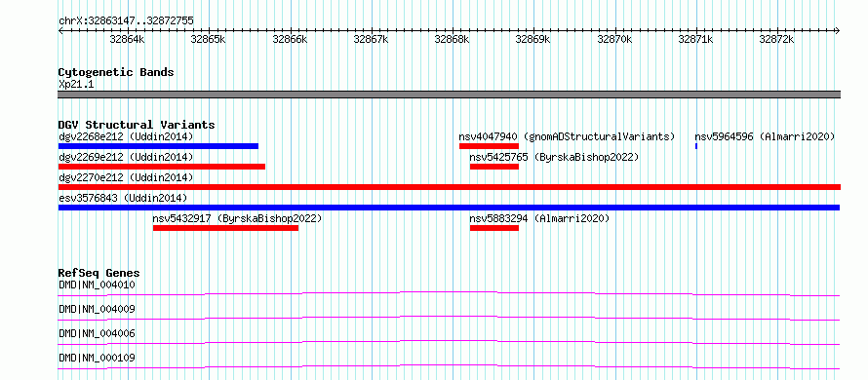868x380 pixels.
Task: Open the dgv2268e212 (Uddin2014) label
Action: point(126,136)
